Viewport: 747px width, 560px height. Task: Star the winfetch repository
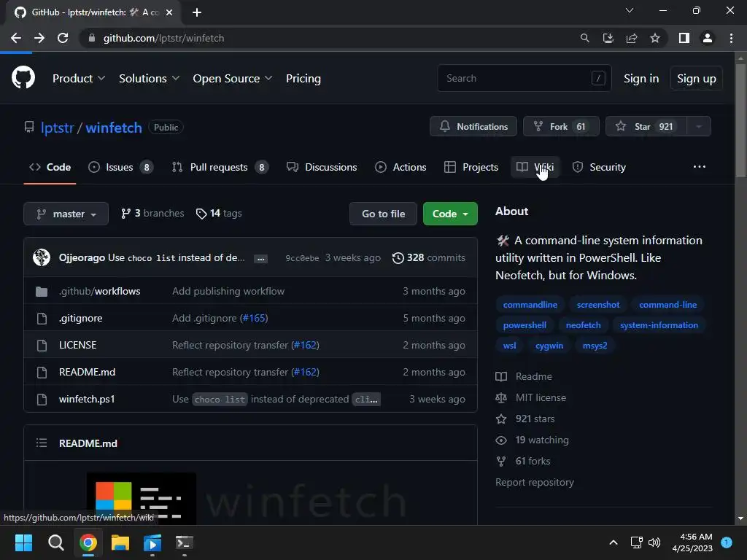pyautogui.click(x=646, y=126)
